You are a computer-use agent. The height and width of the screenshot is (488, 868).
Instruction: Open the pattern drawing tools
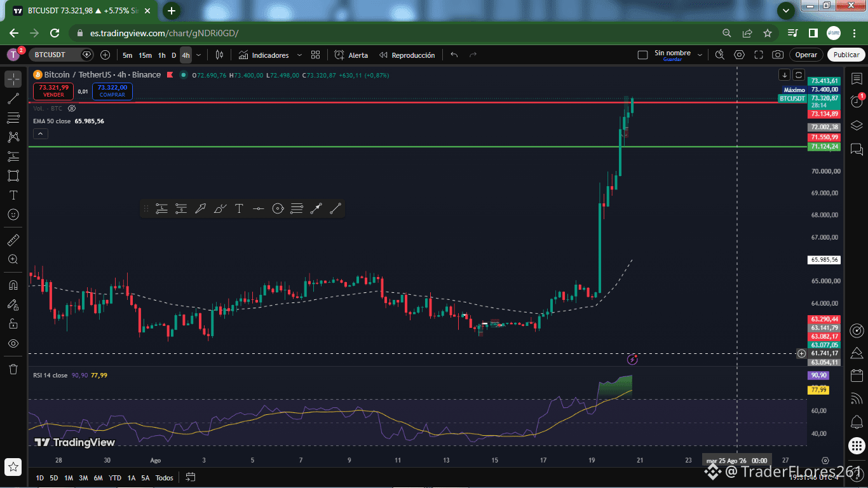[13, 137]
